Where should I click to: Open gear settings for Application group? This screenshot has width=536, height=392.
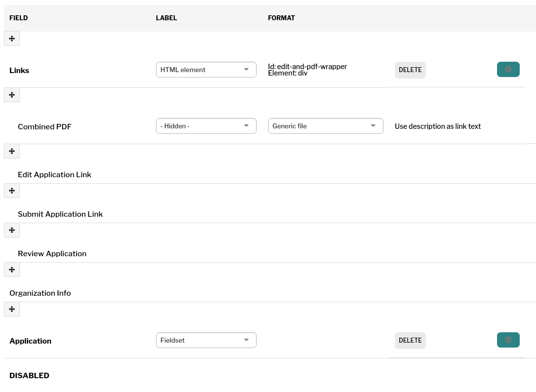[x=508, y=340]
